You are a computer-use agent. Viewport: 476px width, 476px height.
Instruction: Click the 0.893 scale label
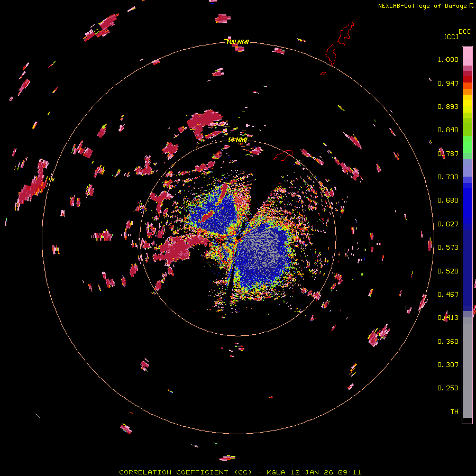coord(448,106)
